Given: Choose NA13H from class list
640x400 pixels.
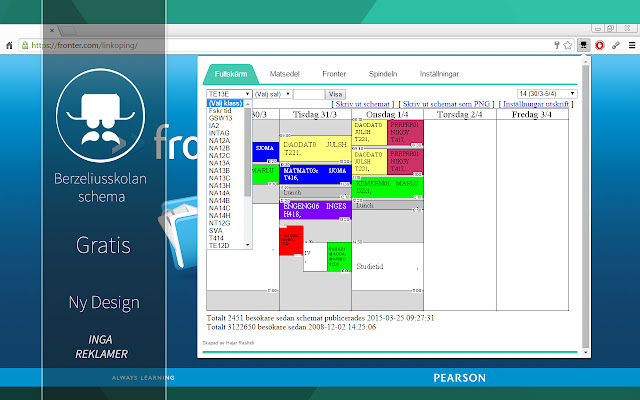Looking at the screenshot, I should 225,185.
